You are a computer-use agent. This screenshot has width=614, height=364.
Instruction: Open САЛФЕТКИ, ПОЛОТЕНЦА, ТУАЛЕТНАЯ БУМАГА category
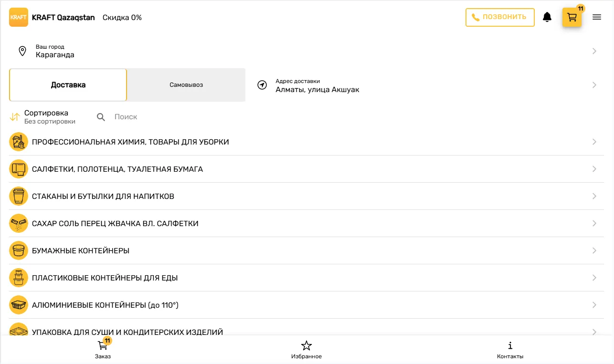point(117,169)
